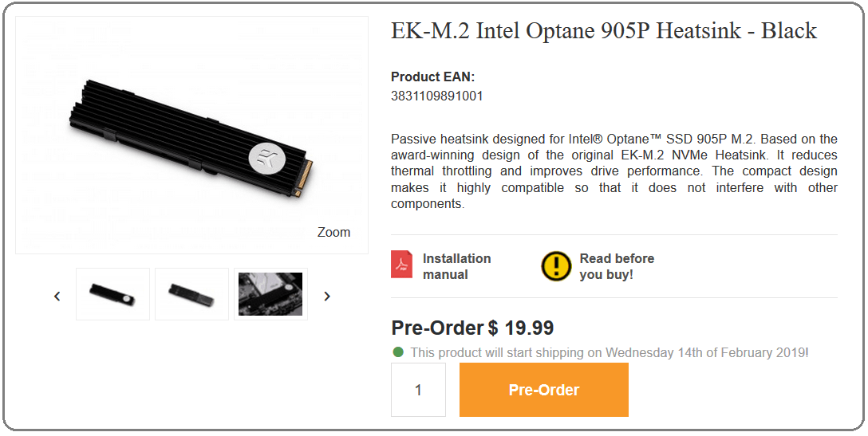868x436 pixels.
Task: Click the green availability status dot
Action: click(x=398, y=352)
